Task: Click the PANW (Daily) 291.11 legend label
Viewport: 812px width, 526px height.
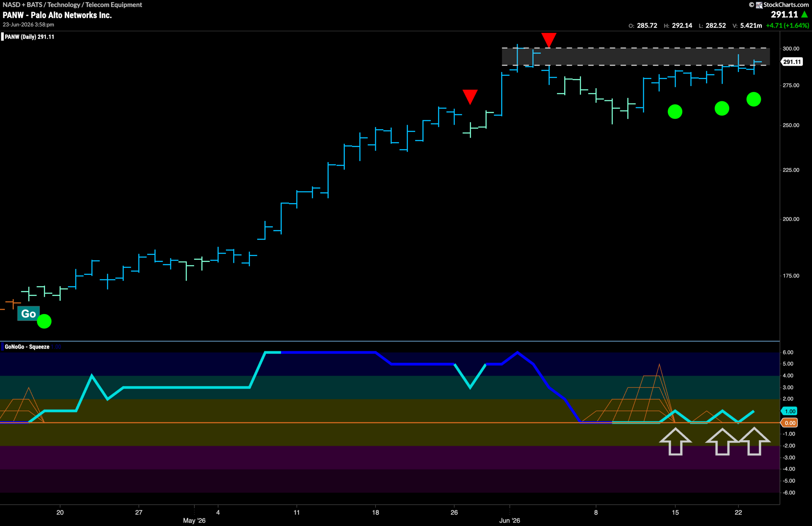Action: coord(29,37)
